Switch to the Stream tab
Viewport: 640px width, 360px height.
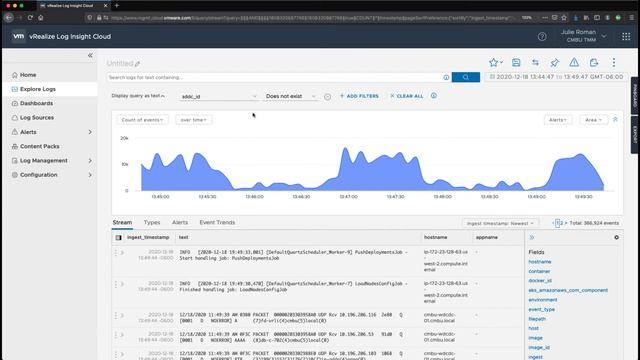(122, 222)
